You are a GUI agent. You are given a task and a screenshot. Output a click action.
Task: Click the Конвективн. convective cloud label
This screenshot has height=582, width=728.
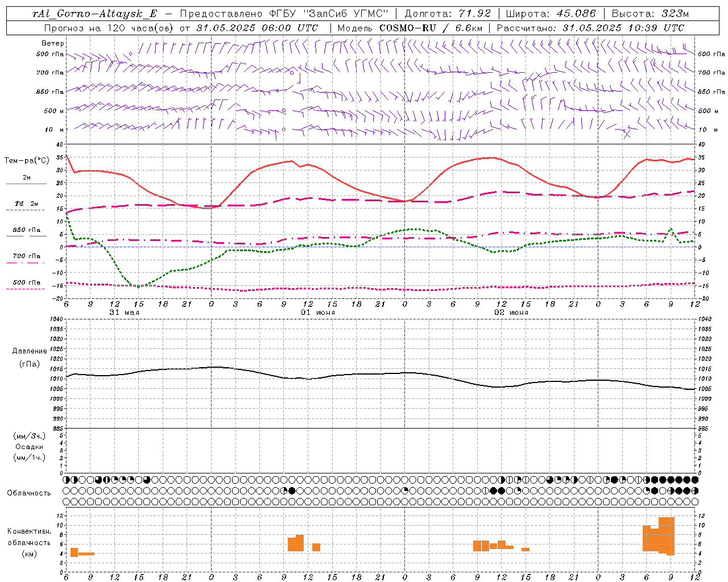[x=30, y=531]
